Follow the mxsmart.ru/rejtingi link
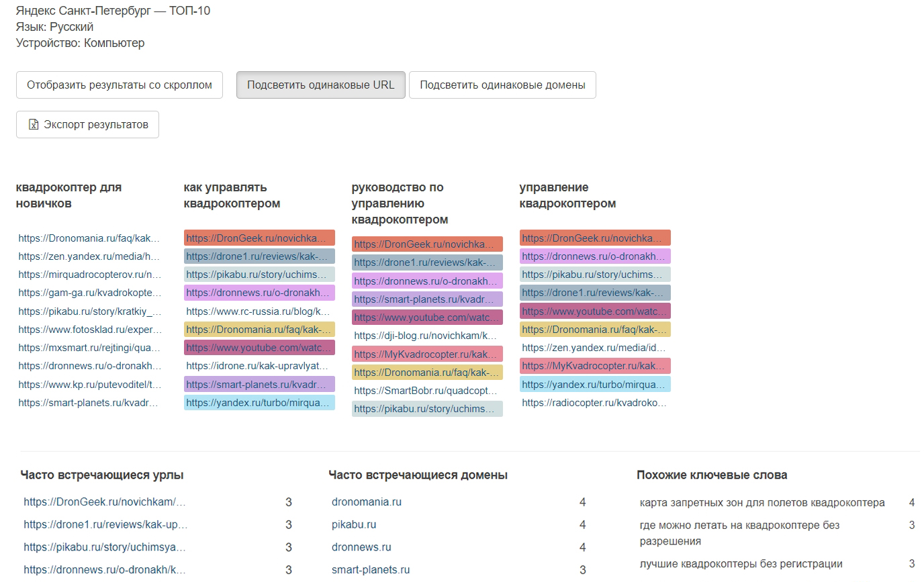The height and width of the screenshot is (582, 924). coord(90,348)
